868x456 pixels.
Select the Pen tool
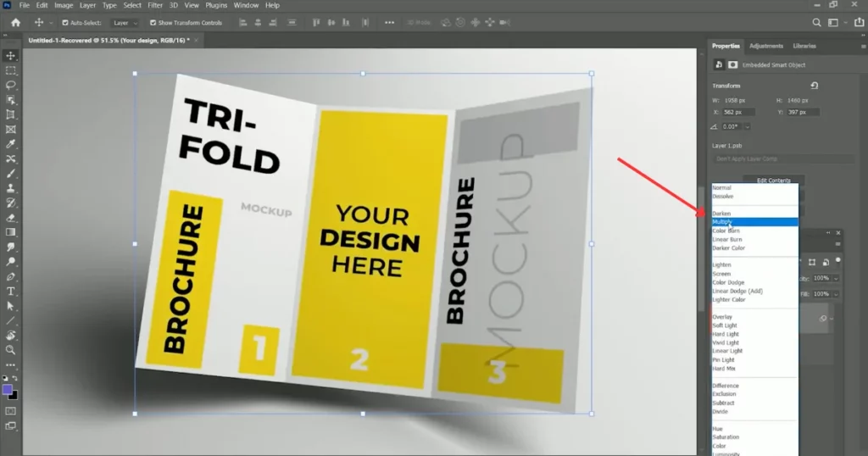(10, 276)
